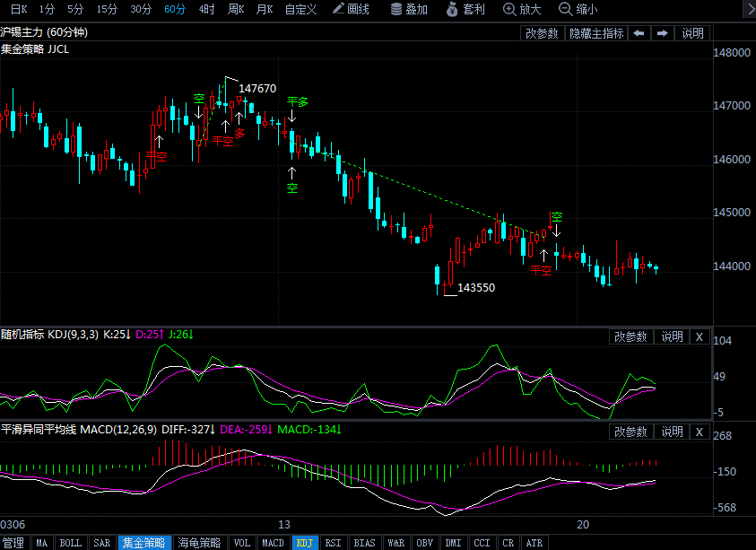Select the 海龟策略 indicator tab
Image resolution: width=756 pixels, height=550 pixels.
click(x=199, y=543)
